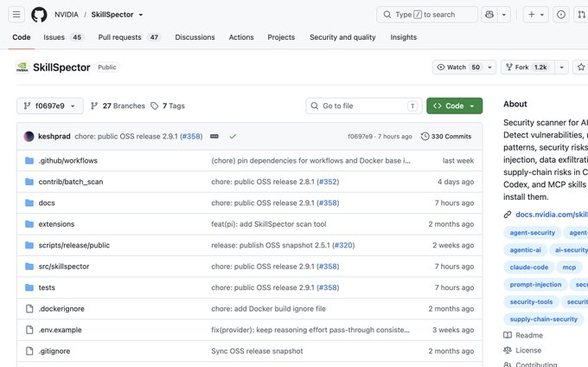Click the NVIDIA repository avatar logo
588x367 pixels.
pos(22,68)
